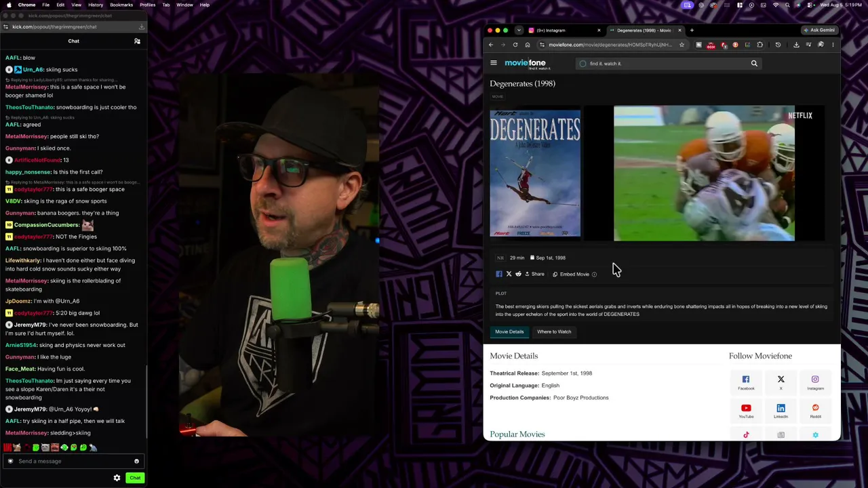
Task: Open the chat emoji picker
Action: [136, 461]
